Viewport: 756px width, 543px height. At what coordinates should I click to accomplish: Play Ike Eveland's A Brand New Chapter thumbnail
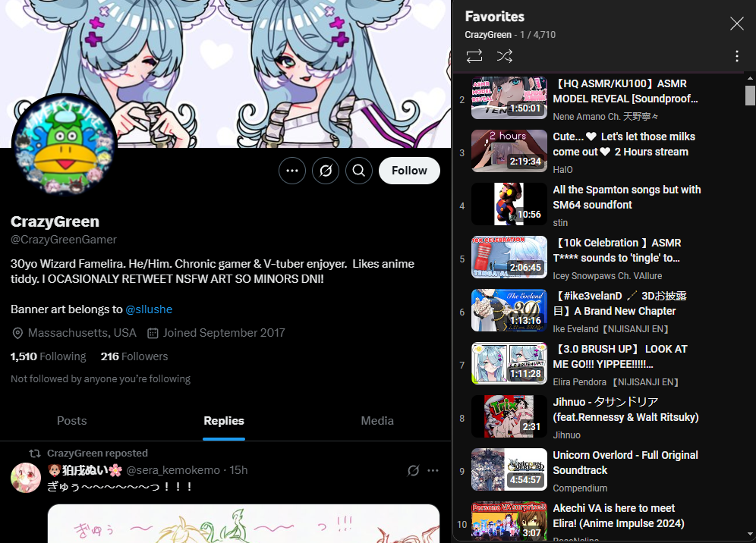coord(509,310)
